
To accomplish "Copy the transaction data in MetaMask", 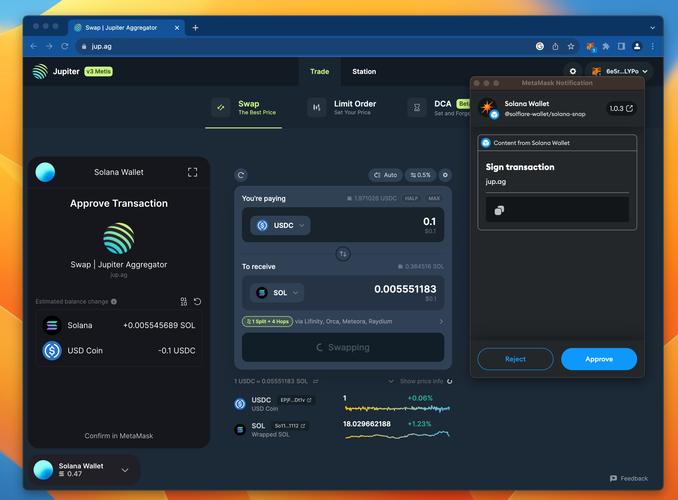I will click(499, 210).
